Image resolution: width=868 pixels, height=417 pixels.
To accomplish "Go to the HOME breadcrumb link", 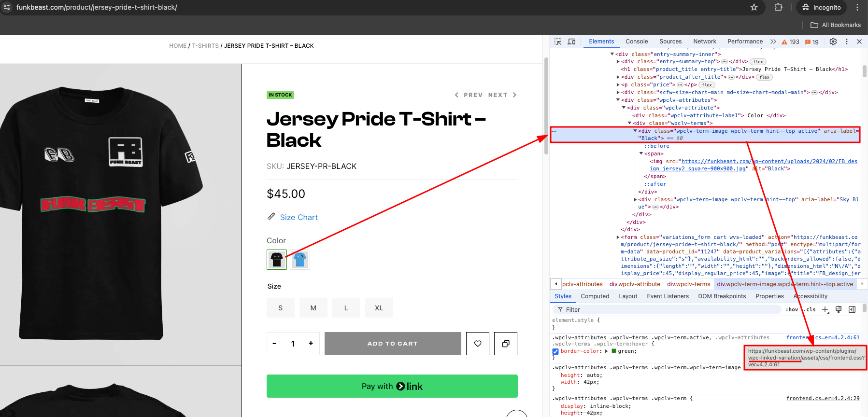I will click(x=178, y=46).
